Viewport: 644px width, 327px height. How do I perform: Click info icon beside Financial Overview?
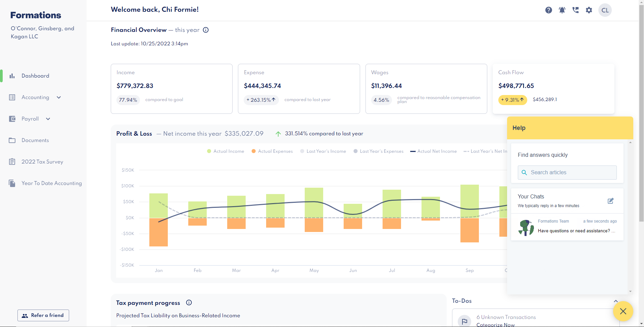pyautogui.click(x=206, y=30)
